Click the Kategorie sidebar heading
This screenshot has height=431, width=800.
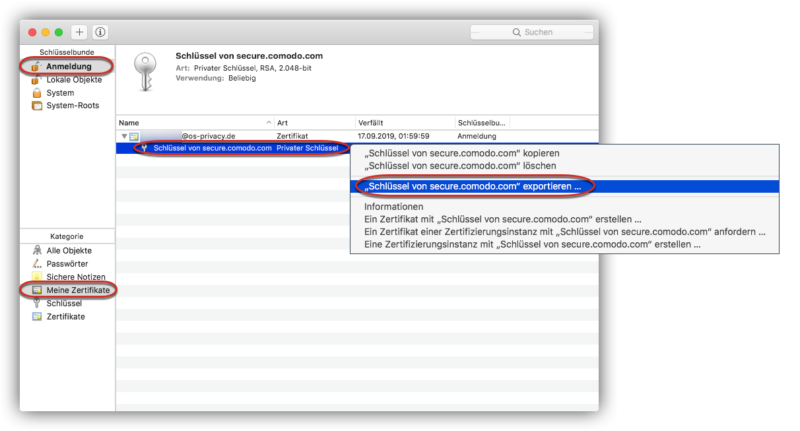pyautogui.click(x=67, y=236)
